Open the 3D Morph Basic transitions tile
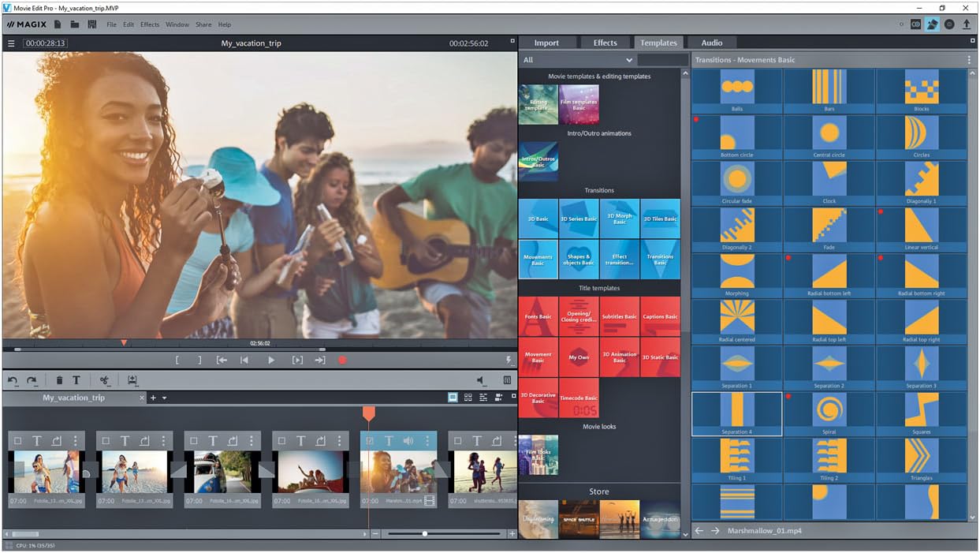This screenshot has width=980, height=553. click(x=620, y=219)
